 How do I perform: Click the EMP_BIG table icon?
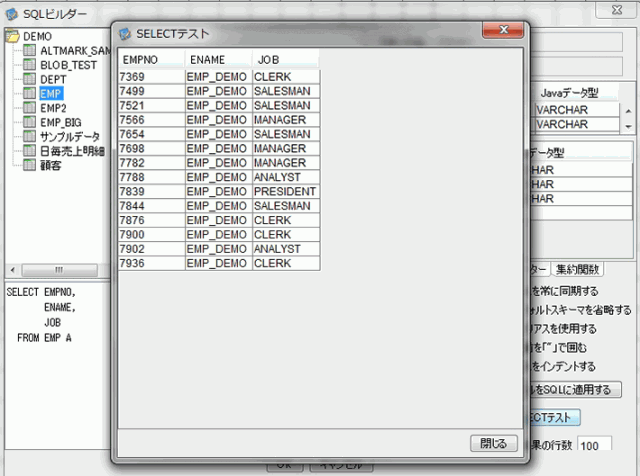[29, 122]
